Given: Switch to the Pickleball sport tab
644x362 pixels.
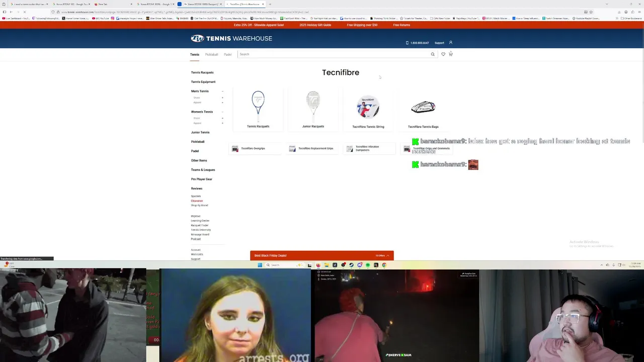Looking at the screenshot, I should [x=211, y=54].
